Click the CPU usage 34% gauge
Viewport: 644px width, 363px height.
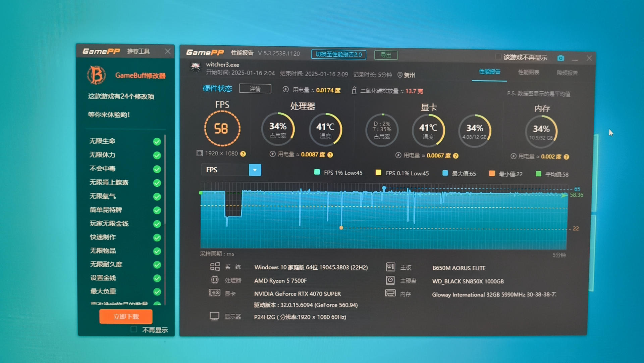278,129
